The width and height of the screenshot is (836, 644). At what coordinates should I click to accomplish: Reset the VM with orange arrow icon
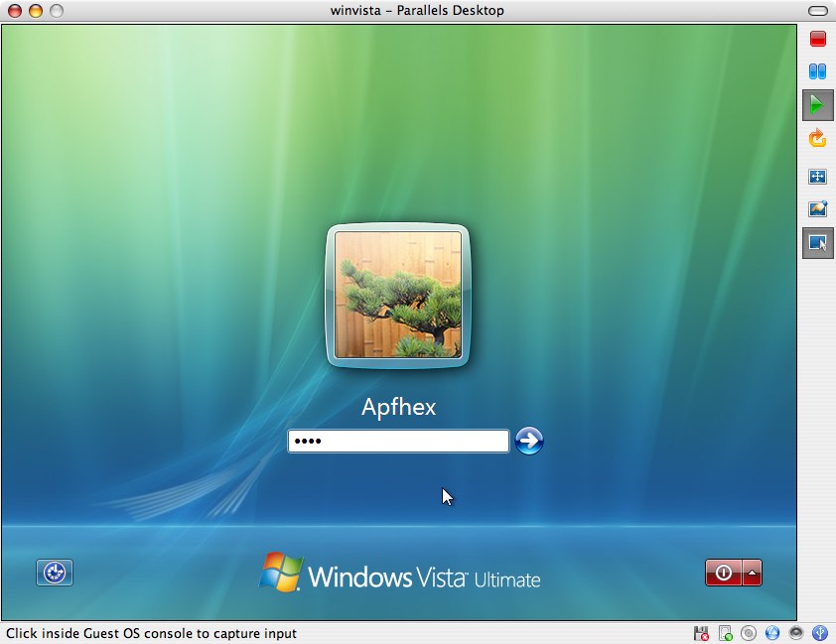(x=817, y=138)
